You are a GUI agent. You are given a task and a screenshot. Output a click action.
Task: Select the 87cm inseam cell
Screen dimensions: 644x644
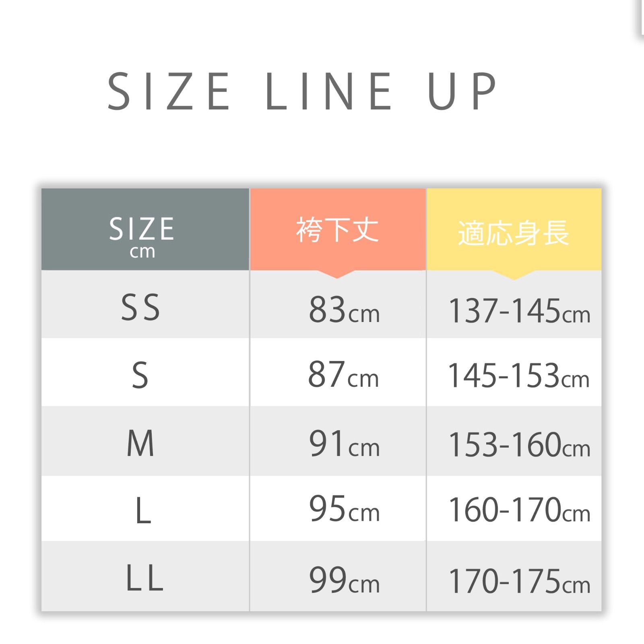(343, 375)
